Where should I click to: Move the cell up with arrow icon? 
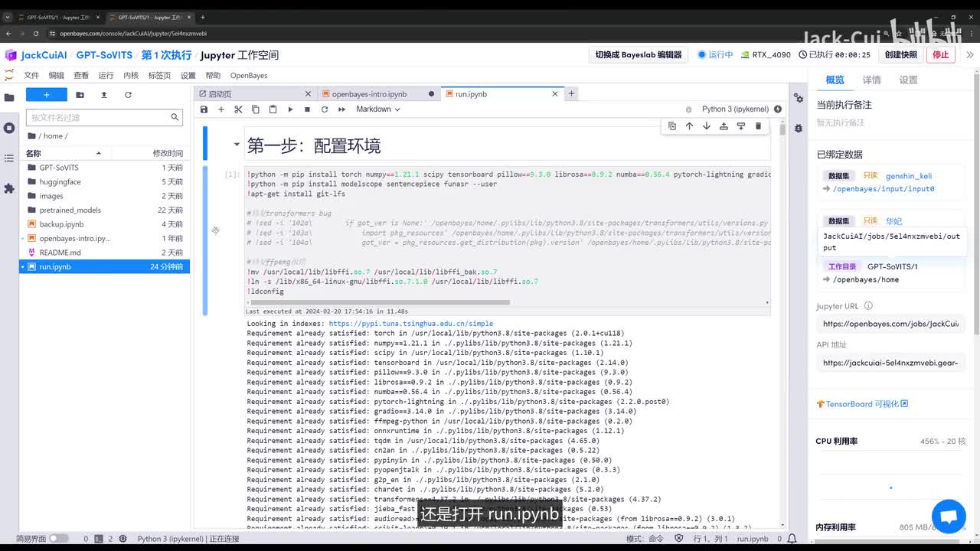(689, 126)
